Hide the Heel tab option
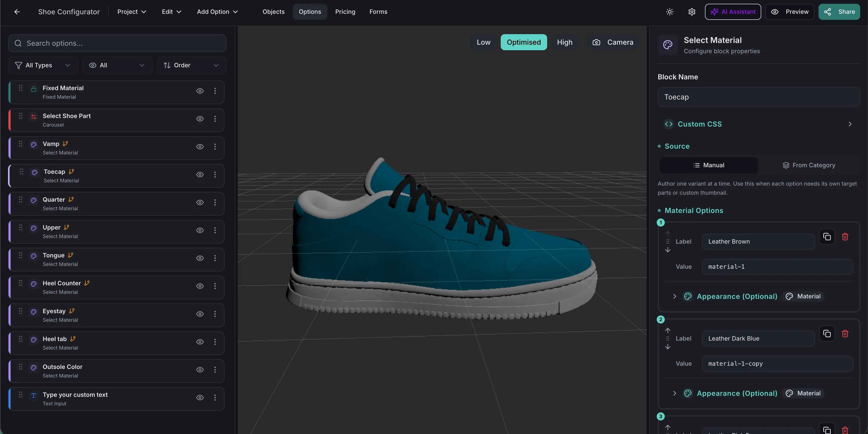The width and height of the screenshot is (868, 434). [x=200, y=342]
